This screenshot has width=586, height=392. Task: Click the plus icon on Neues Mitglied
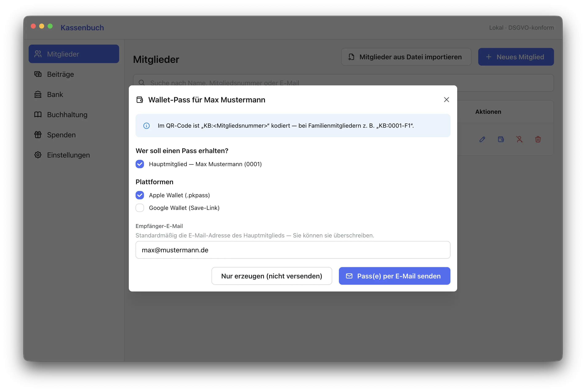[x=488, y=57]
